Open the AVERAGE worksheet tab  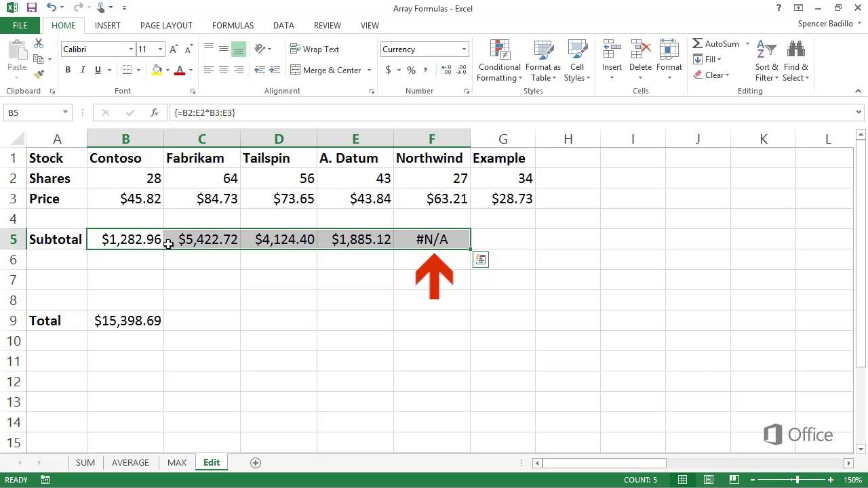coord(130,462)
